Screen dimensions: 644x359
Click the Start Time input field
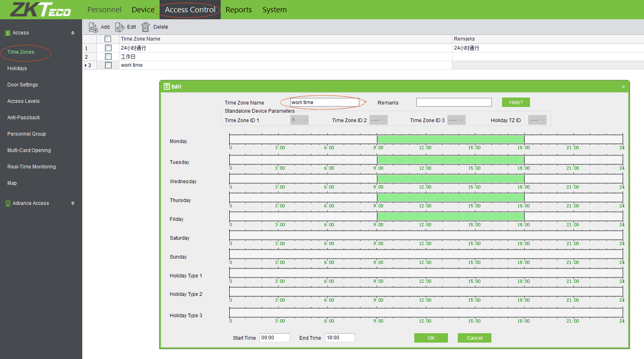pyautogui.click(x=274, y=338)
